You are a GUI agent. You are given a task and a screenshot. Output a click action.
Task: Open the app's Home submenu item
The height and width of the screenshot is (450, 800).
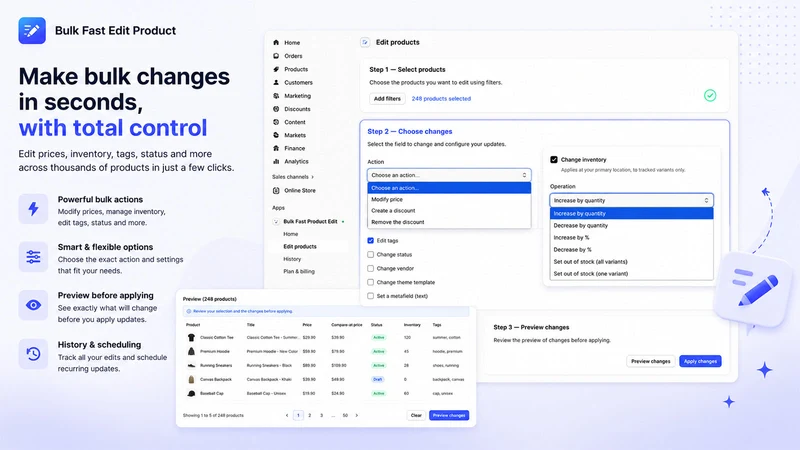[291, 234]
